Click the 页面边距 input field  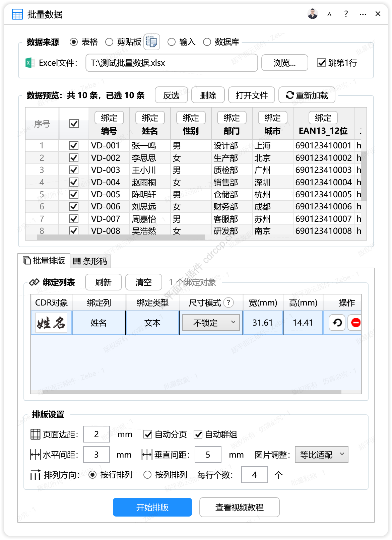click(x=96, y=434)
